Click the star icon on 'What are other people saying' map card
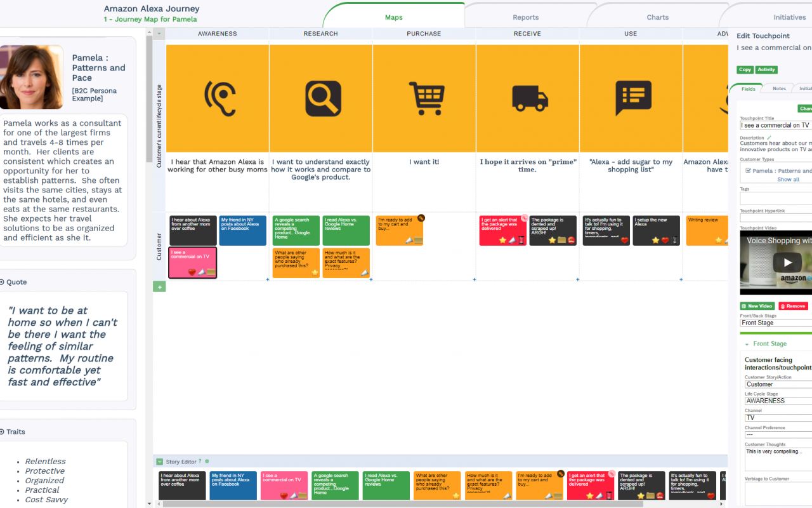The image size is (812, 508). coord(315,272)
